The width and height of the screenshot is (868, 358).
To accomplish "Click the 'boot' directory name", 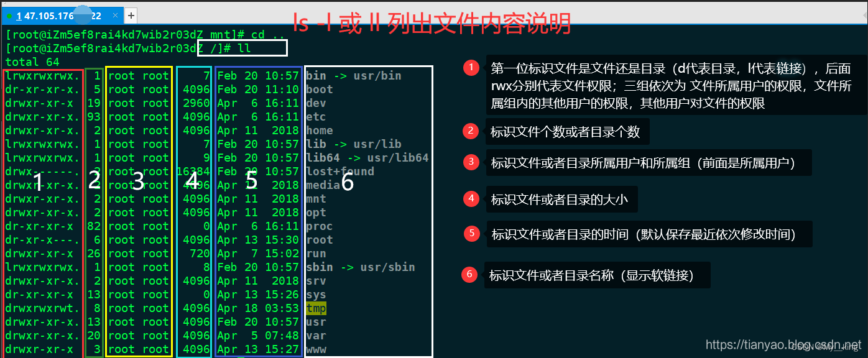I will click(x=320, y=89).
